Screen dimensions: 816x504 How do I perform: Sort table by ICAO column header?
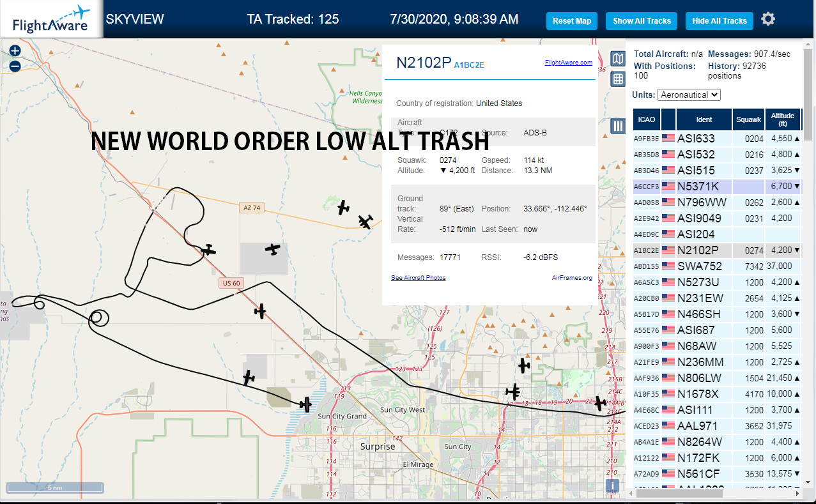[x=647, y=119]
